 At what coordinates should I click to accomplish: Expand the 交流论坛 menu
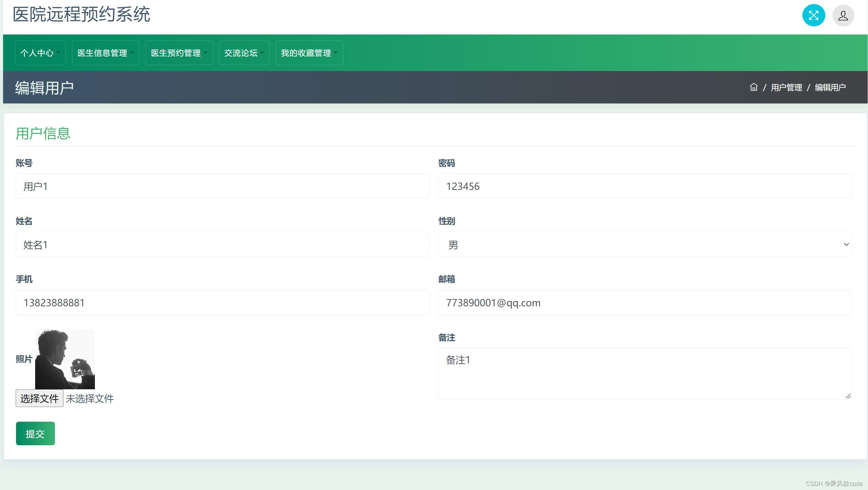click(244, 53)
